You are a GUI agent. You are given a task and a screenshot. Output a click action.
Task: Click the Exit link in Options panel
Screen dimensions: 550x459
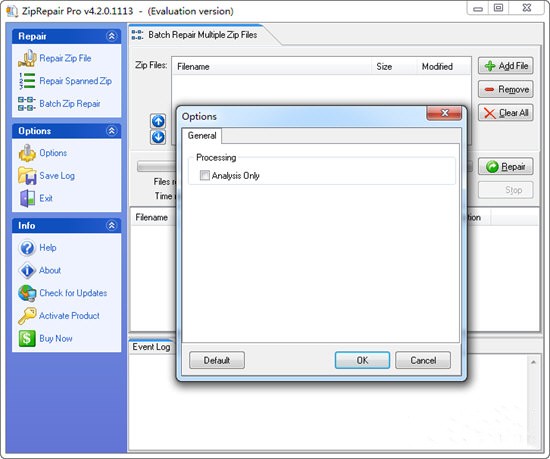tap(46, 198)
